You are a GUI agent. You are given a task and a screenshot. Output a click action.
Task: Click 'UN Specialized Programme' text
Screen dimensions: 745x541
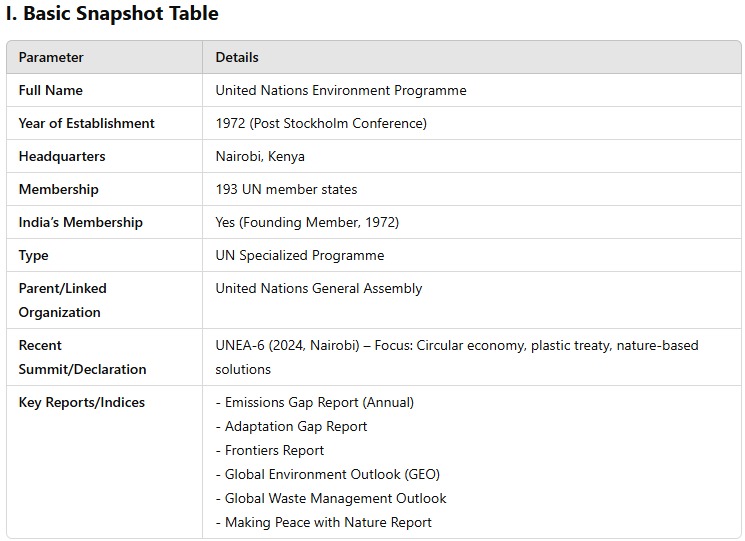click(299, 256)
